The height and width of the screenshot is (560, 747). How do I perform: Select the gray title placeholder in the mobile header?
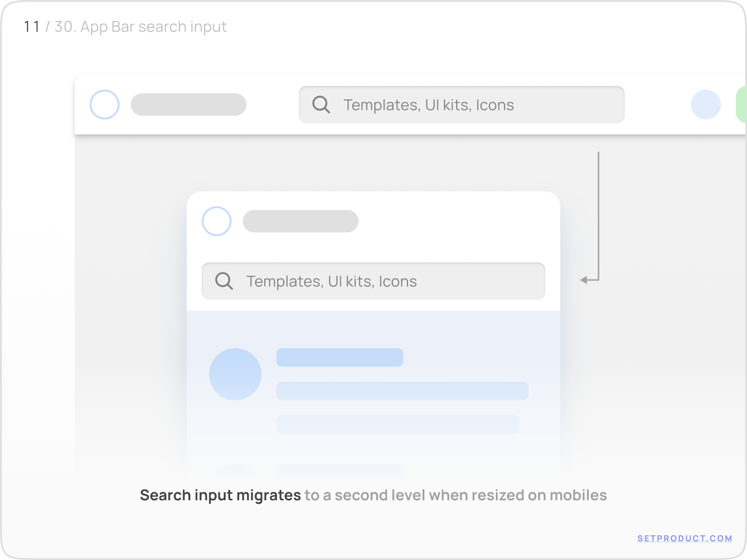coord(301,221)
